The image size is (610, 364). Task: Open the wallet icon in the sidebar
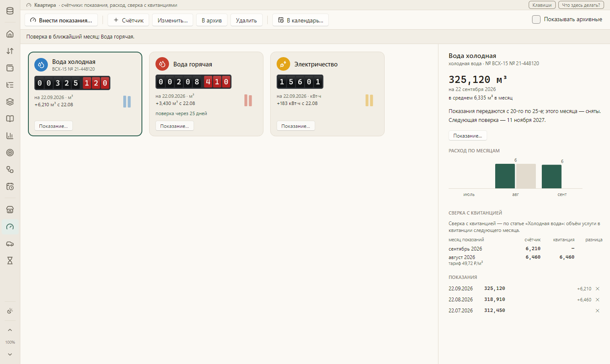click(x=10, y=68)
